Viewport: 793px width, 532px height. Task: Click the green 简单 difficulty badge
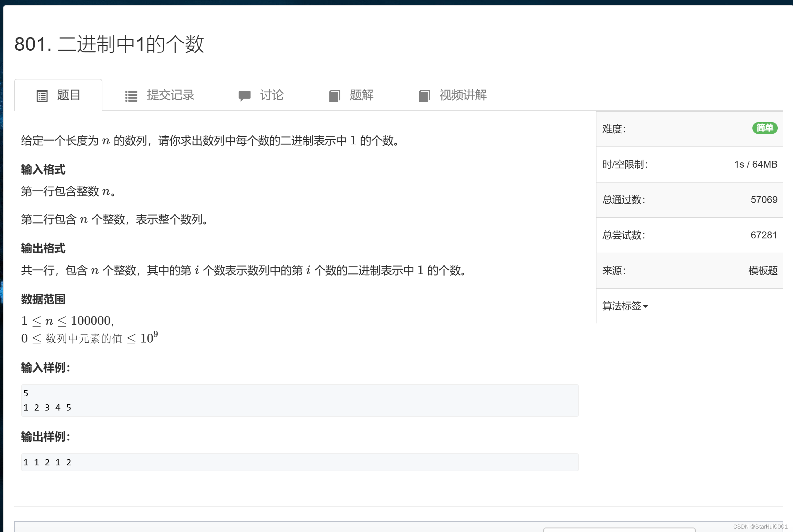(765, 128)
